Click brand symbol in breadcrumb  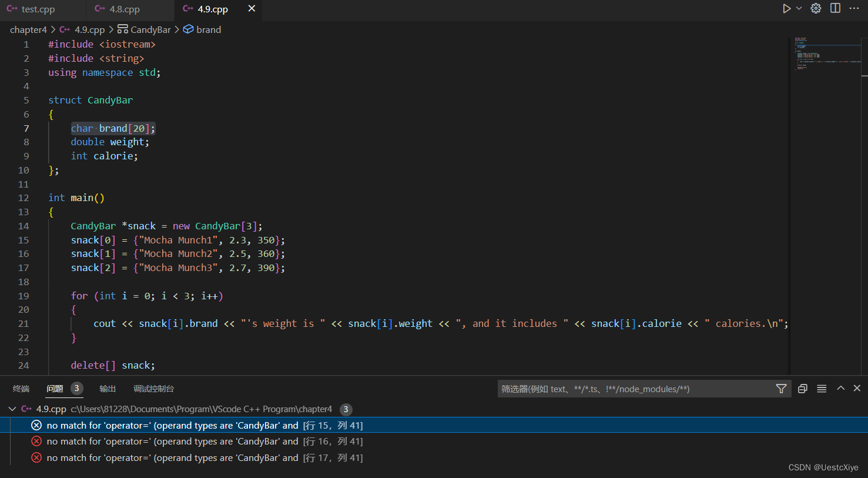click(x=209, y=29)
